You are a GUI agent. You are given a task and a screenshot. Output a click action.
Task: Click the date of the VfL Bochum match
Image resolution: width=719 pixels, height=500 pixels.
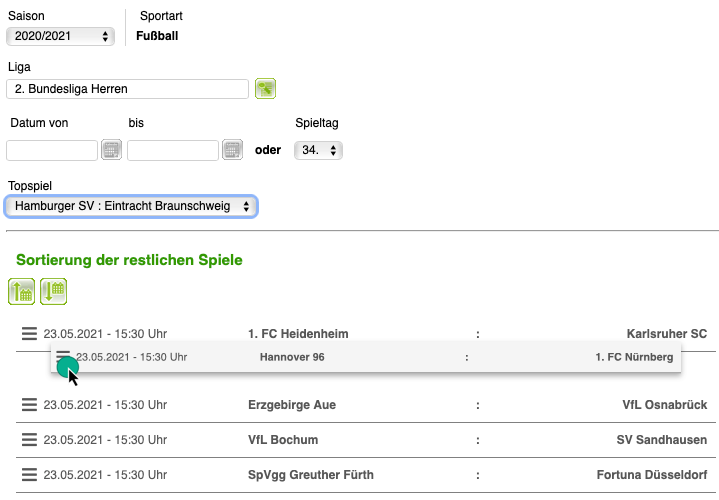click(105, 439)
